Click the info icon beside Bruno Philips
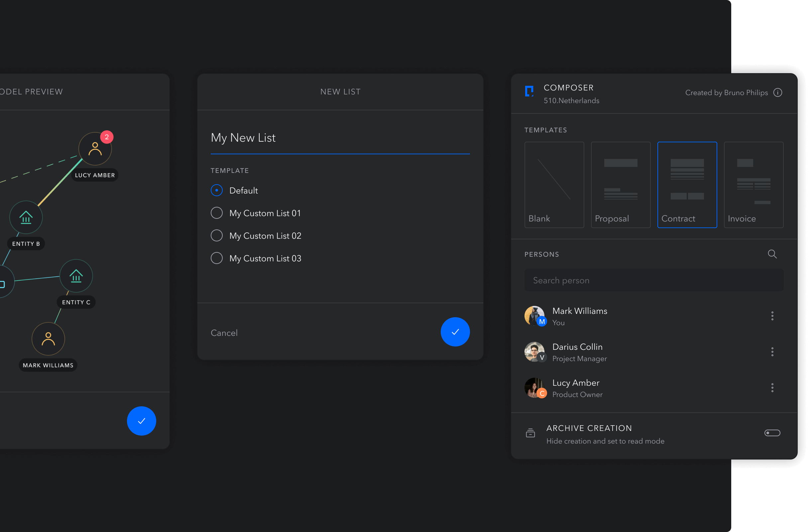This screenshot has height=532, width=811. point(778,93)
